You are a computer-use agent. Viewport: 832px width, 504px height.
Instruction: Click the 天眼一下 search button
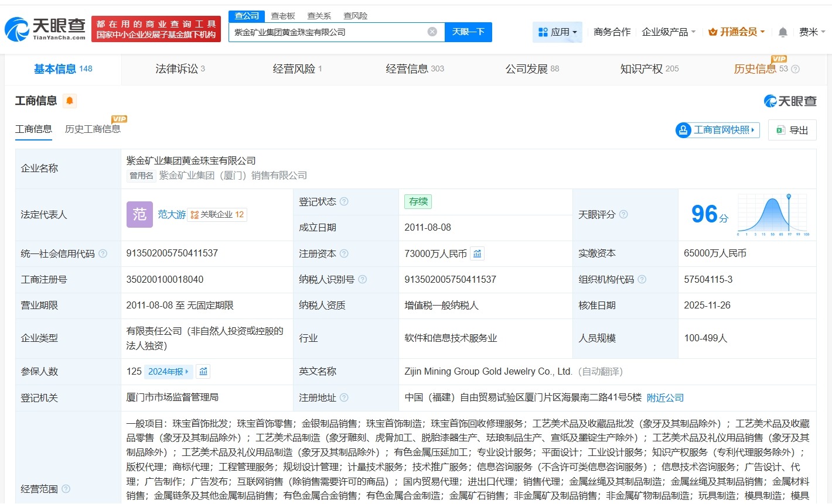click(469, 32)
